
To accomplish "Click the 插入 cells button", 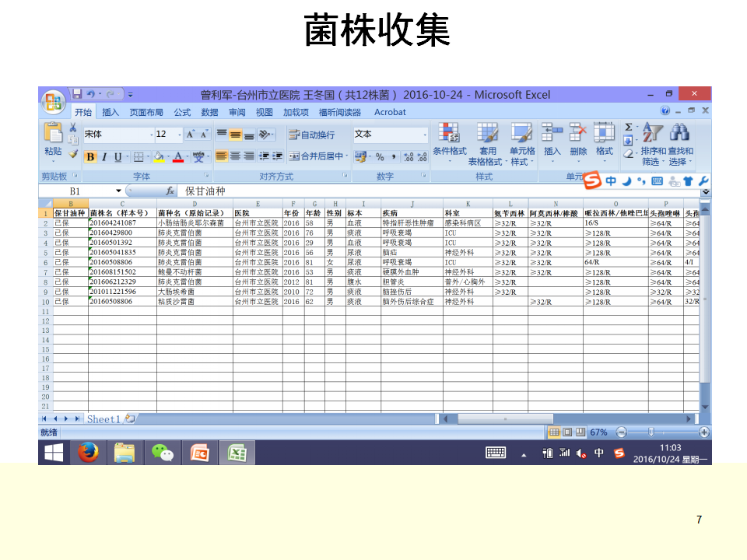I will coord(552,142).
